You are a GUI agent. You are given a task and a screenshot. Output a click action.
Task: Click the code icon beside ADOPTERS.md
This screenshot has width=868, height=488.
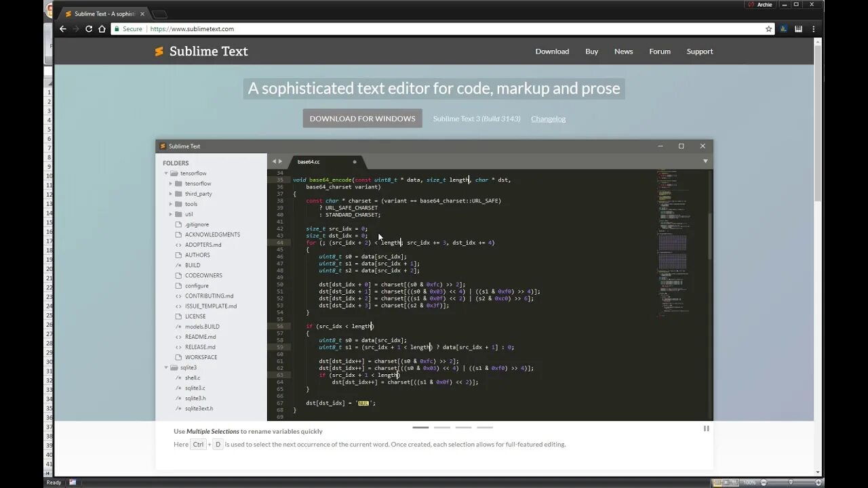point(178,245)
